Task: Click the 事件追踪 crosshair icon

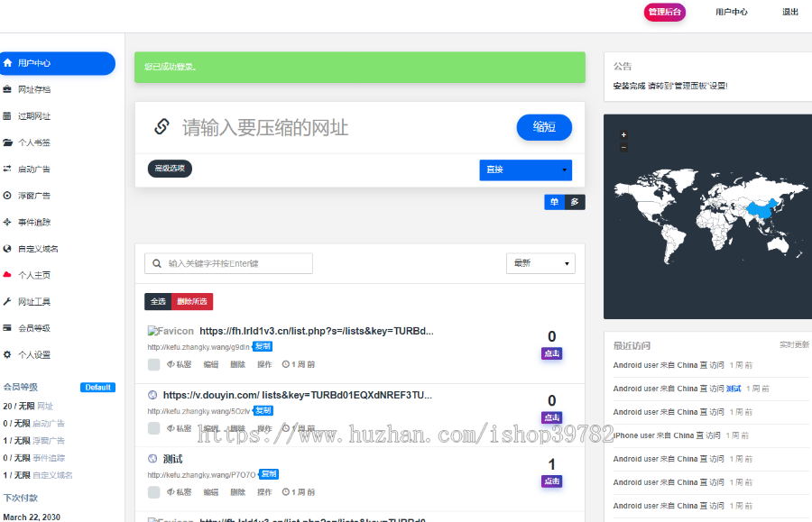Action: coord(7,222)
